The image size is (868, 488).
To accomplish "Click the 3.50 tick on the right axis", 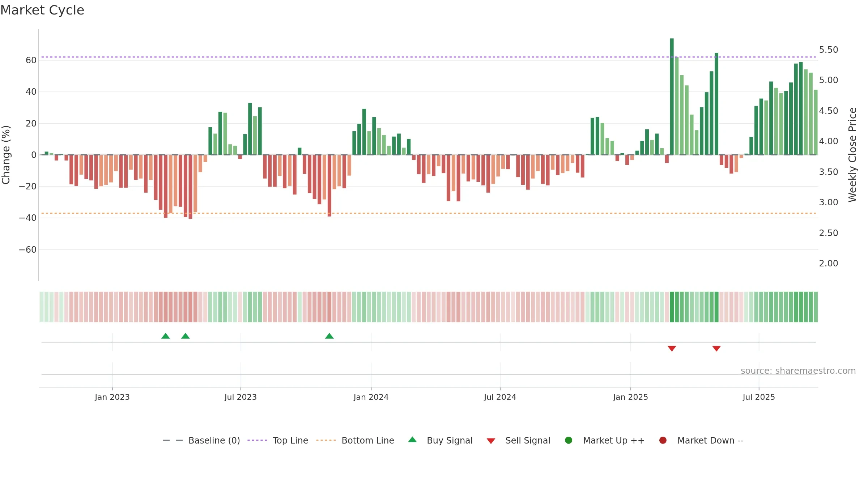I will click(829, 172).
